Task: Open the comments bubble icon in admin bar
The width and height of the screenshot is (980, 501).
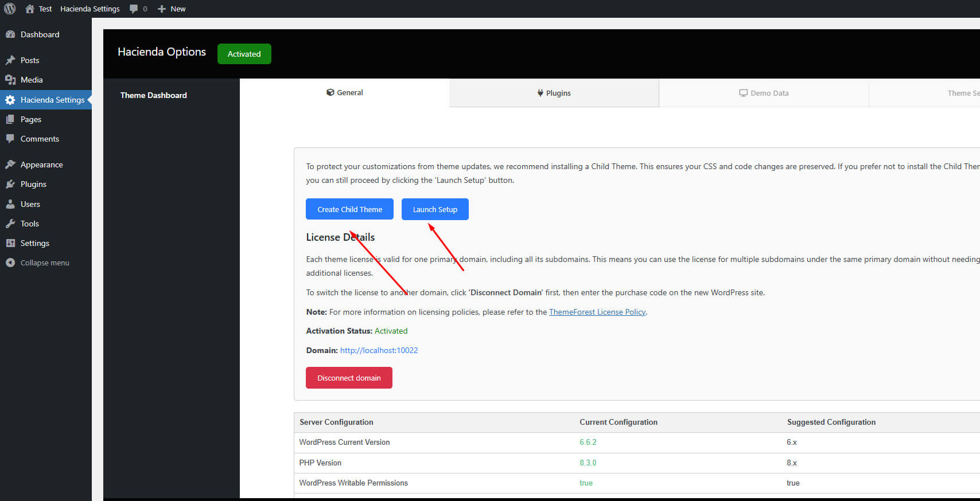Action: 134,9
